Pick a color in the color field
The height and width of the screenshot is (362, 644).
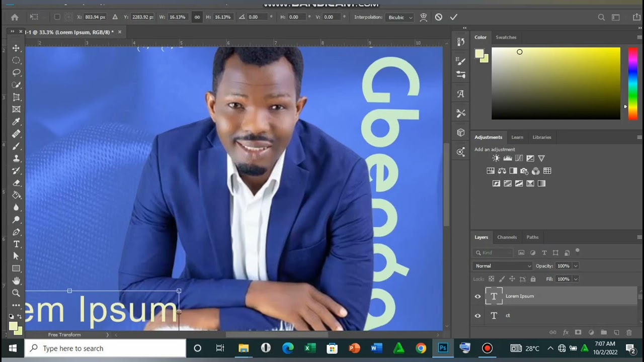coord(556,83)
